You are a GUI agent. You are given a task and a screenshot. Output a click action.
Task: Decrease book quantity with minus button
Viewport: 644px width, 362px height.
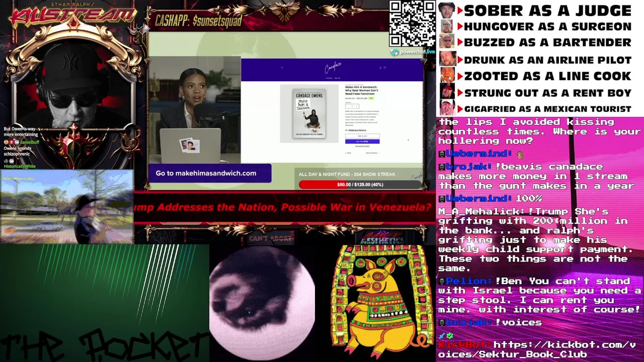coord(347,106)
